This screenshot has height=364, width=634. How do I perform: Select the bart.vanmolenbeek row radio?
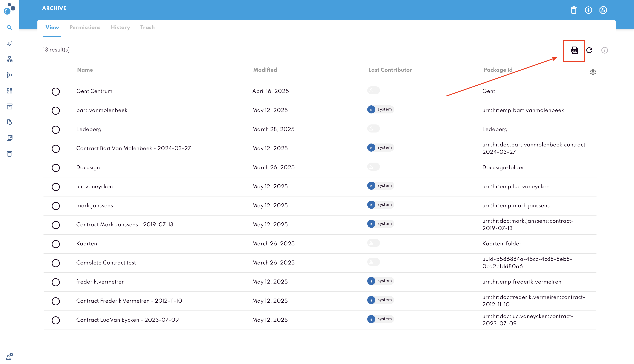56,111
